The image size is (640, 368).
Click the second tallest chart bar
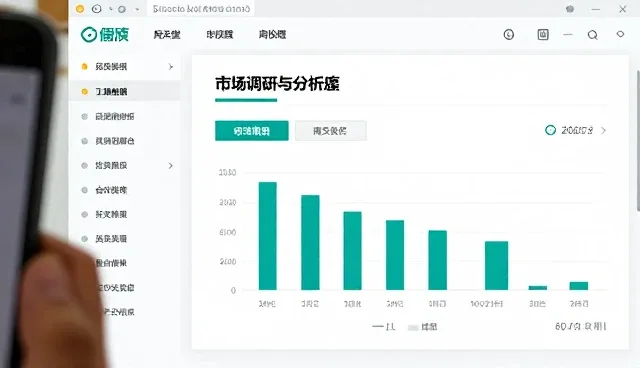click(x=310, y=242)
